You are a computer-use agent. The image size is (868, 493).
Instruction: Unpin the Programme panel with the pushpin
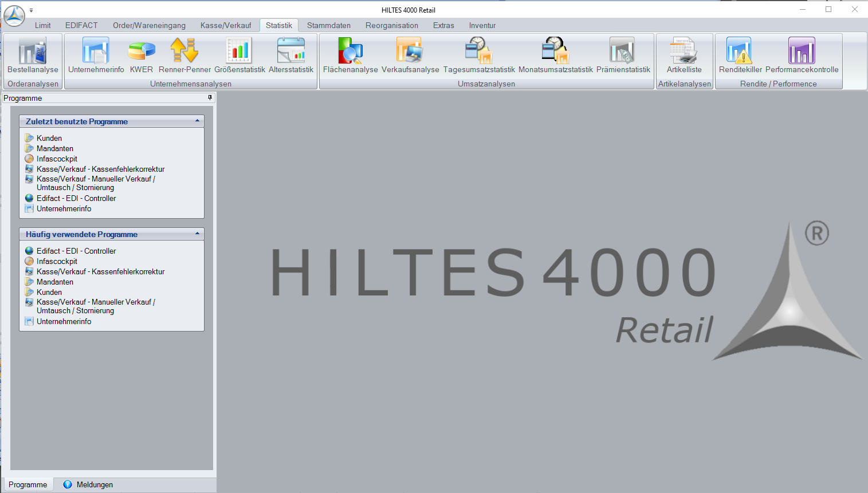(x=210, y=98)
